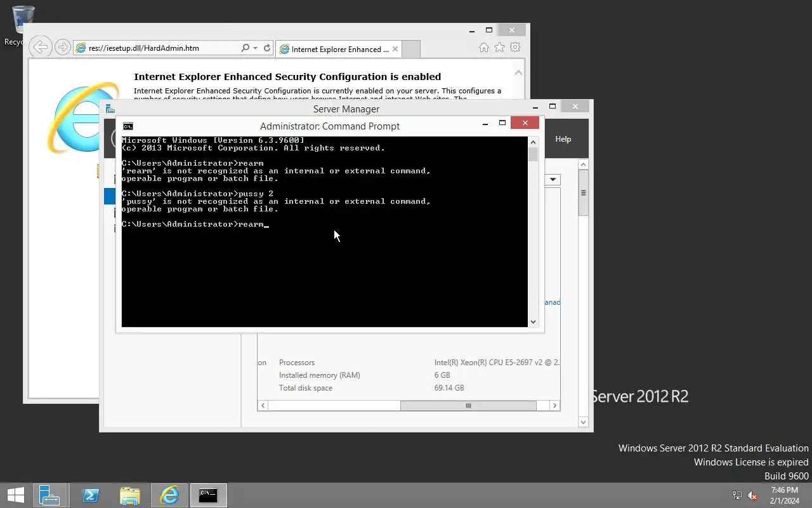Image resolution: width=812 pixels, height=508 pixels.
Task: Select the Installed memory (RAM) label
Action: tap(320, 375)
